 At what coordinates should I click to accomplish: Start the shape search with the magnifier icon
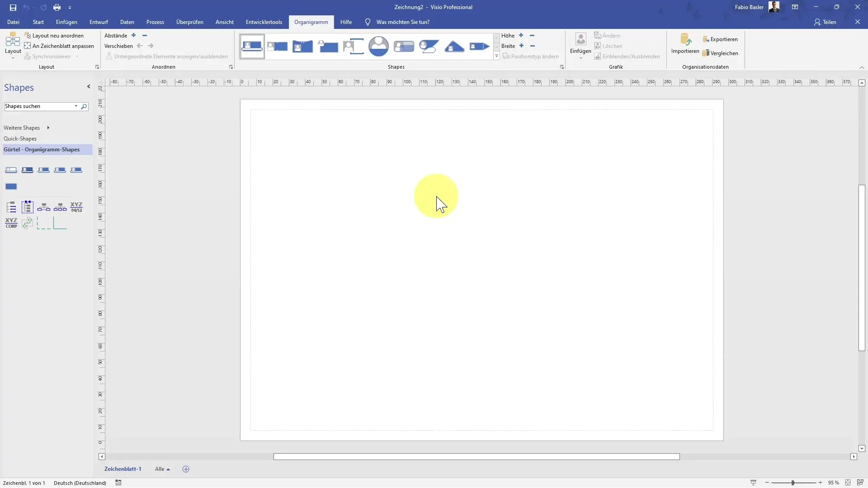[84, 106]
